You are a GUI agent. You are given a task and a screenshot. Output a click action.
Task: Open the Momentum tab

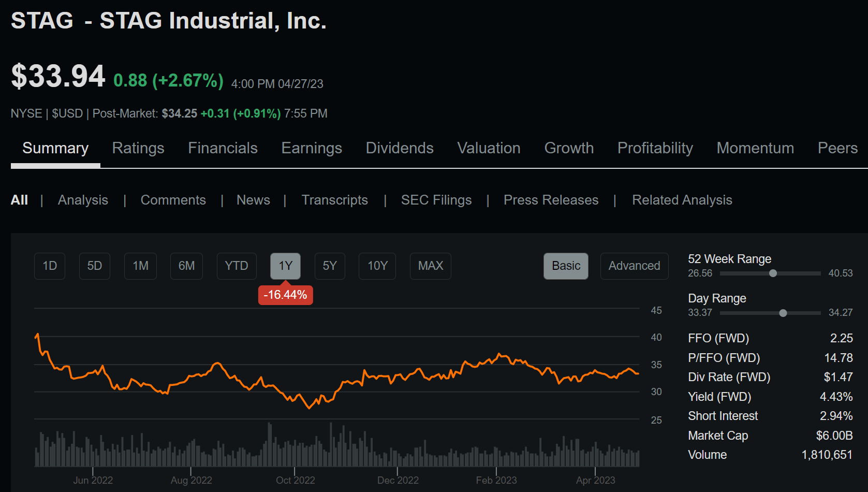[755, 149]
